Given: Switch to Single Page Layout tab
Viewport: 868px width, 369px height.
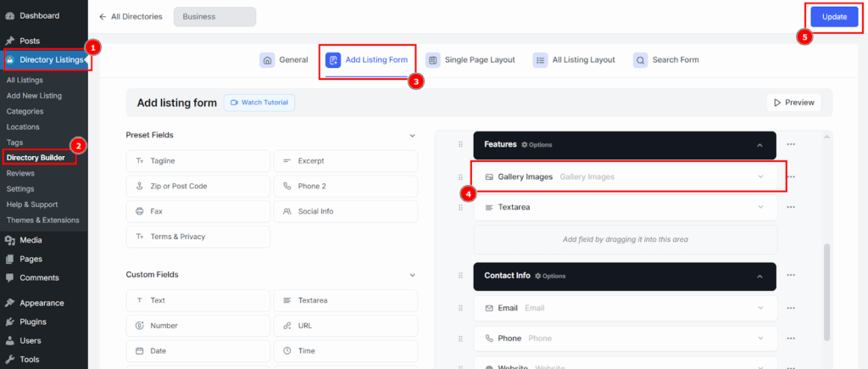Looking at the screenshot, I should 470,60.
